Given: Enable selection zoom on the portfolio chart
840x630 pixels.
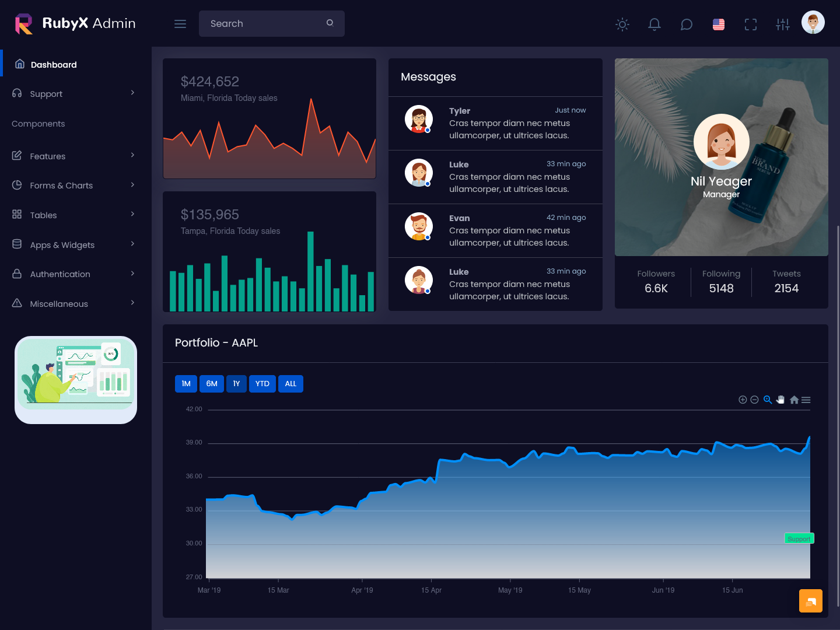Looking at the screenshot, I should 768,400.
